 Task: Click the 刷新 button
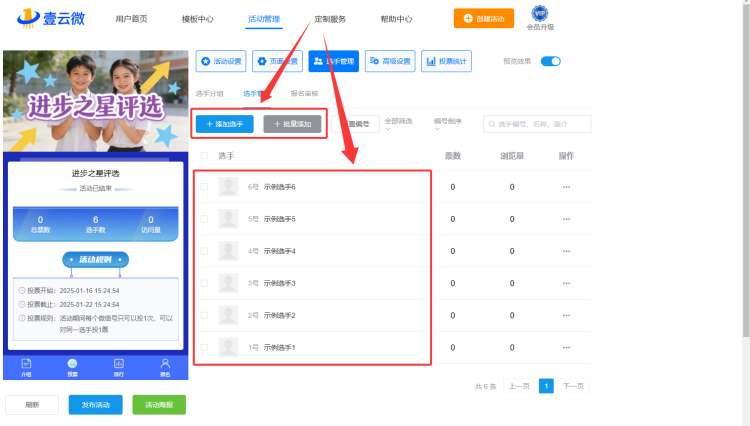click(32, 404)
